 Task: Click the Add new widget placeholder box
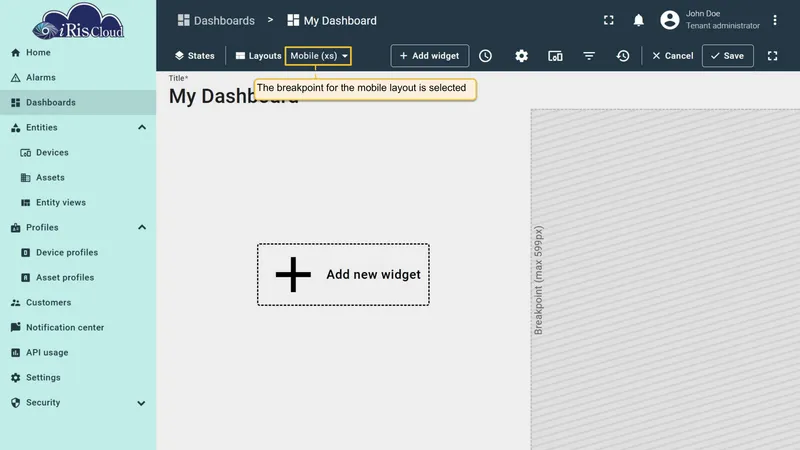coord(343,274)
